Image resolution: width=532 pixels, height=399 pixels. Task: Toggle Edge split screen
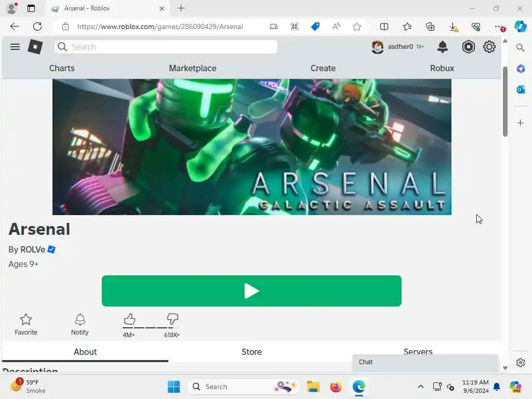pos(384,26)
